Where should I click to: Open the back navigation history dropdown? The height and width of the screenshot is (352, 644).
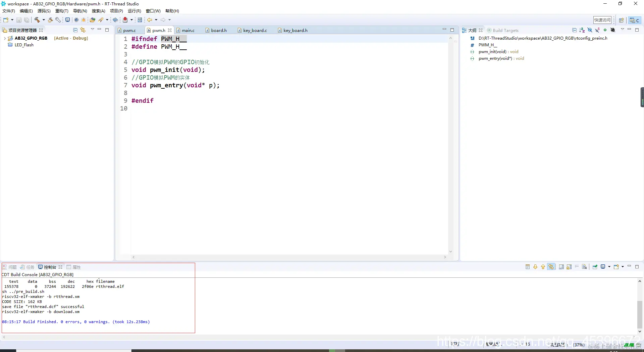(156, 20)
